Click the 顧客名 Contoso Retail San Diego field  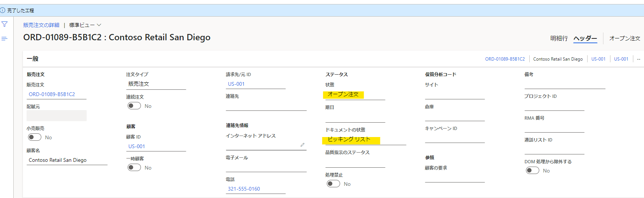67,160
